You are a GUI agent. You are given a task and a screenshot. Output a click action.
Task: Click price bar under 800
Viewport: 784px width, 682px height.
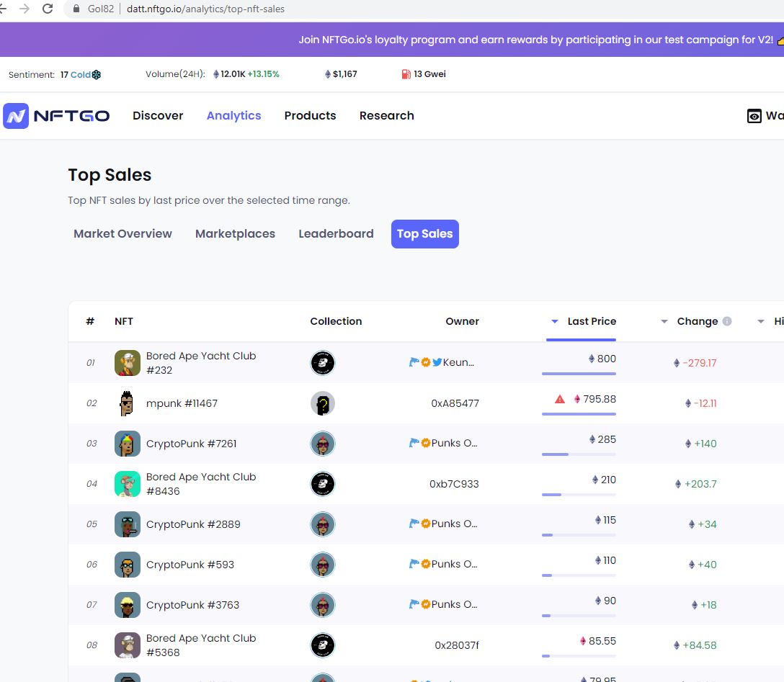click(x=579, y=374)
